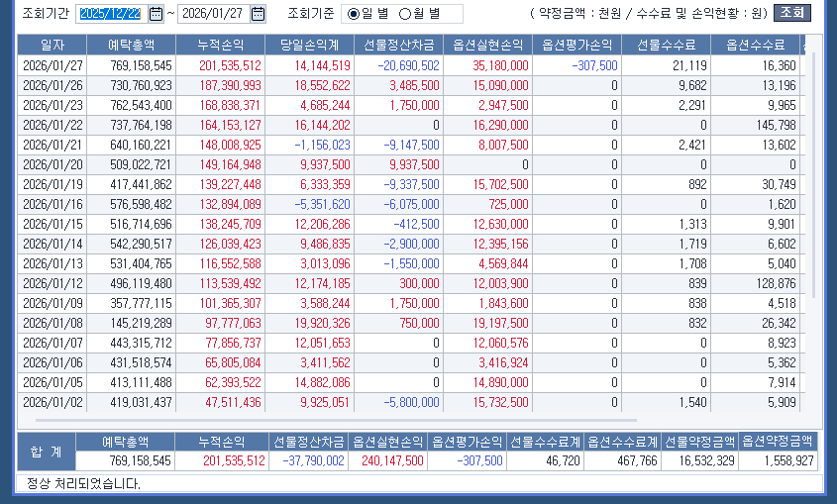Select the row dated 2026/01/08
The width and height of the screenshot is (837, 504).
[411, 323]
